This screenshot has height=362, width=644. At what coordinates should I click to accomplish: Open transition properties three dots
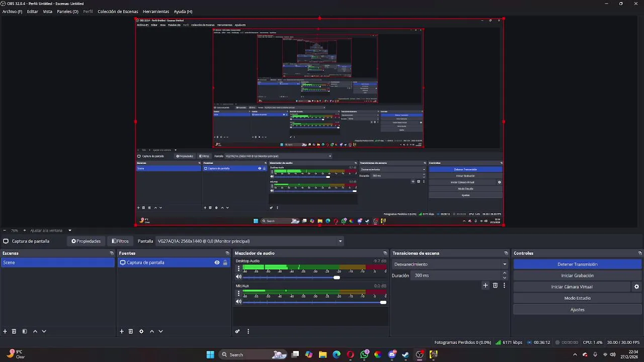click(x=504, y=286)
